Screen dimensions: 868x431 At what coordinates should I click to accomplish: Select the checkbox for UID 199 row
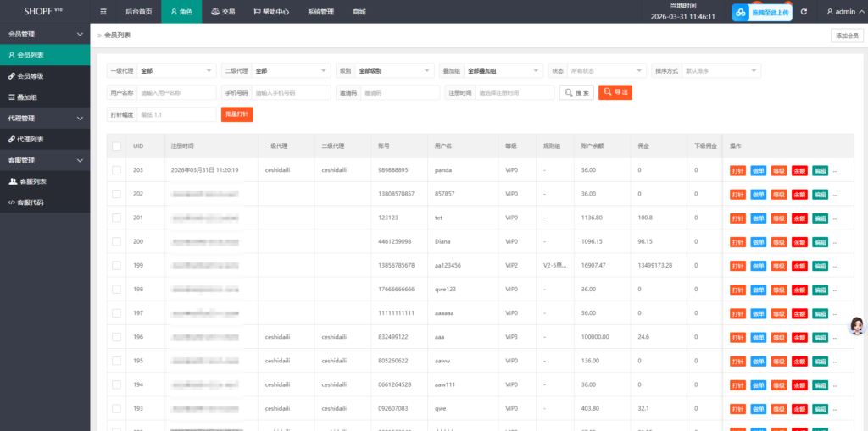pyautogui.click(x=116, y=265)
